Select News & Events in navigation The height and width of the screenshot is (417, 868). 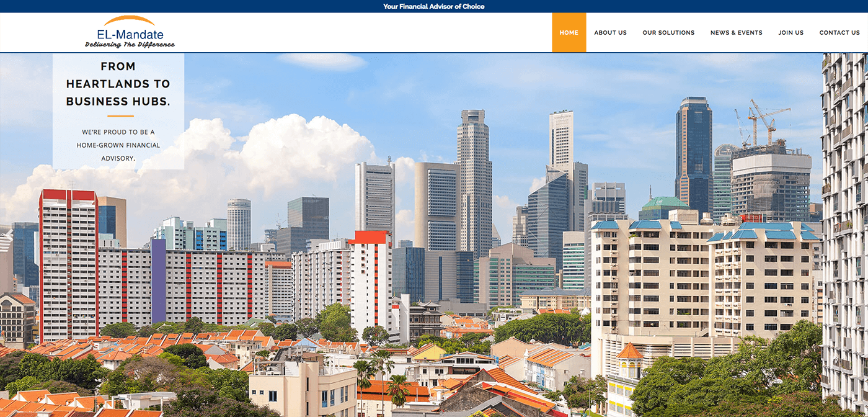[737, 33]
